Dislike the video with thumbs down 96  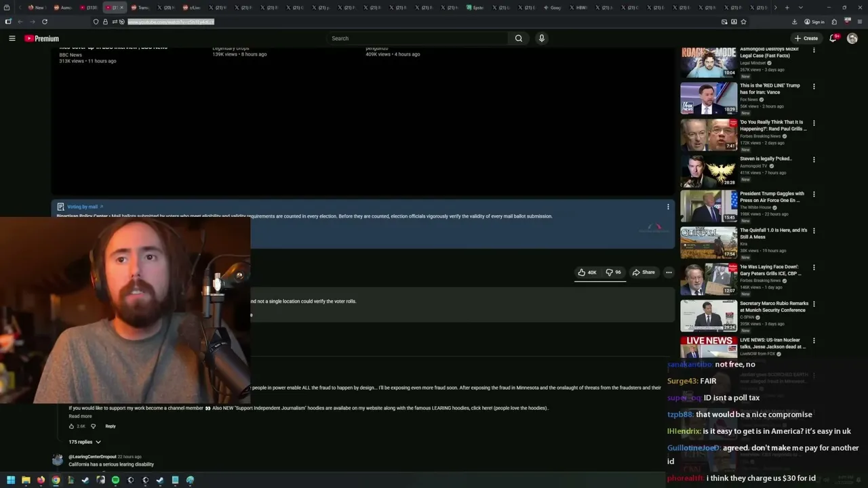click(613, 272)
